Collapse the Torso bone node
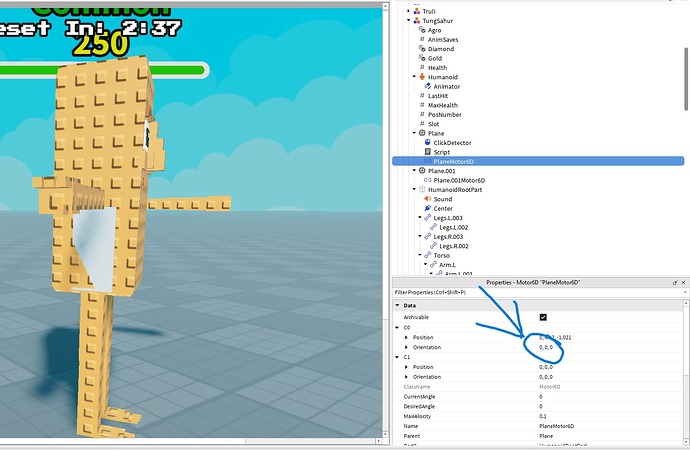Image resolution: width=690 pixels, height=450 pixels. click(420, 255)
